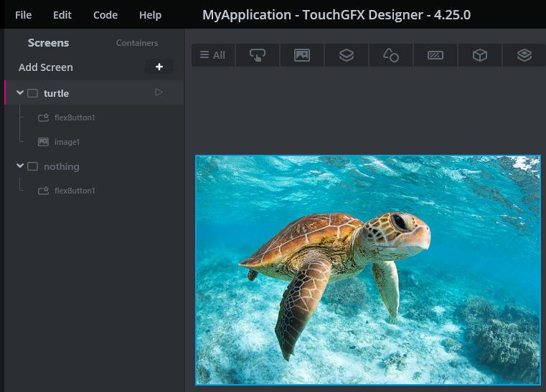Open the Help menu
This screenshot has width=546, height=392.
(150, 15)
